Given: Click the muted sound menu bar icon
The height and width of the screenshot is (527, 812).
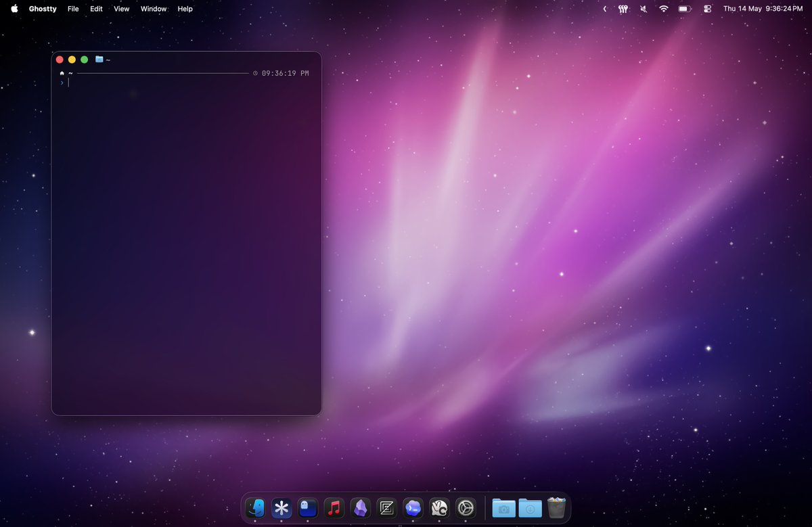Looking at the screenshot, I should click(644, 9).
